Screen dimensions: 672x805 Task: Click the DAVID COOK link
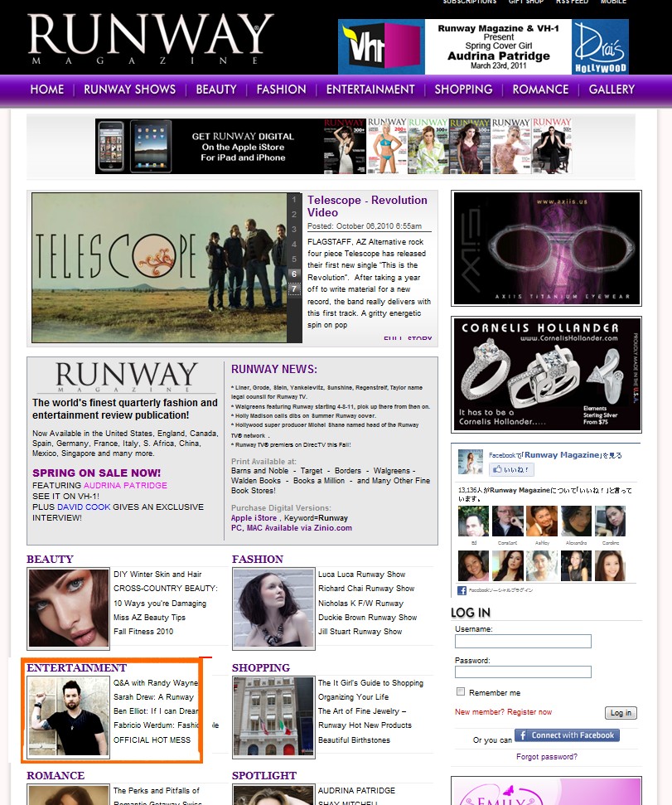pos(84,507)
